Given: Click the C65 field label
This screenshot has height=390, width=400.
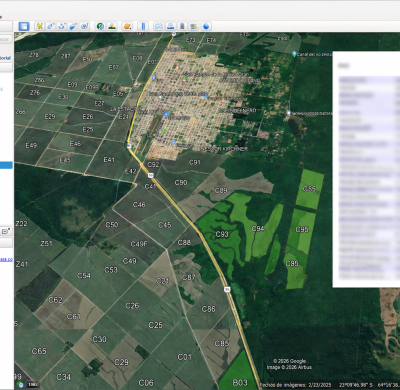Looking at the screenshot, I should [x=39, y=351].
